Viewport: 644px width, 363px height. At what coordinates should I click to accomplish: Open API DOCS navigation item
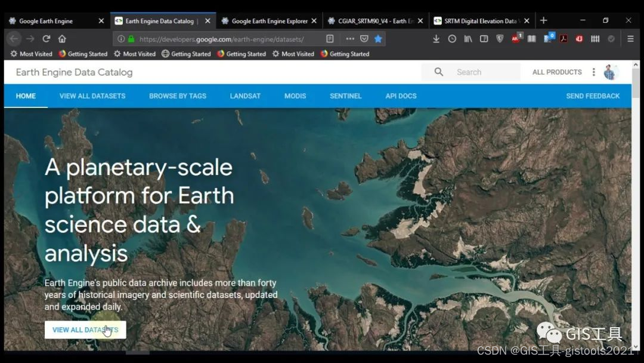(401, 96)
